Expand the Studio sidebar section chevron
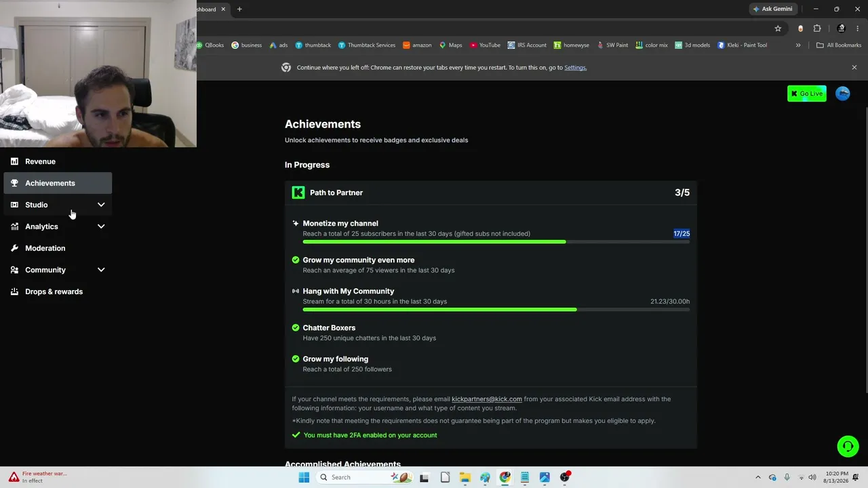This screenshot has width=868, height=488. coord(101,205)
